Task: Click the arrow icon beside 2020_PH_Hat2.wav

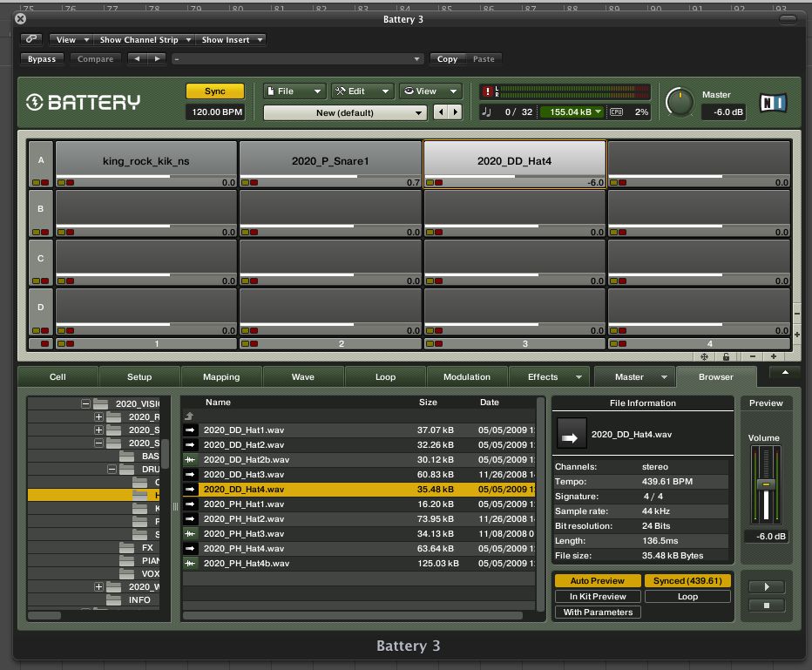Action: click(x=191, y=518)
